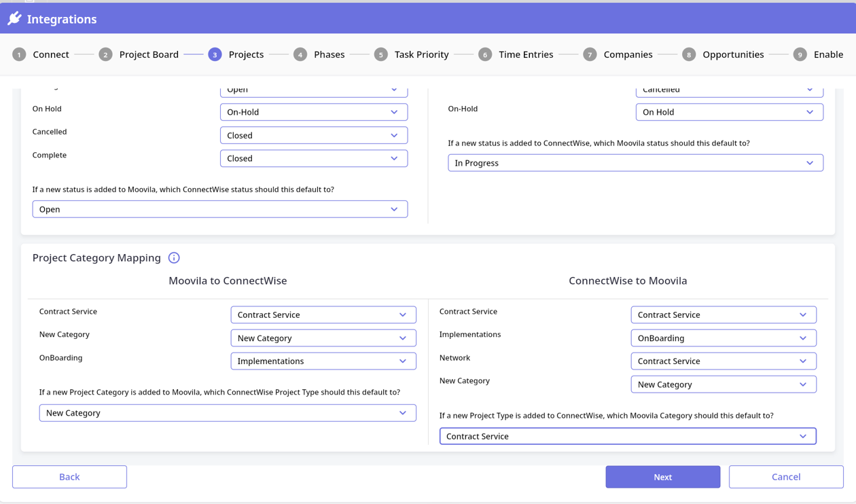Click the Back button
Viewport: 856px width, 504px height.
[69, 477]
